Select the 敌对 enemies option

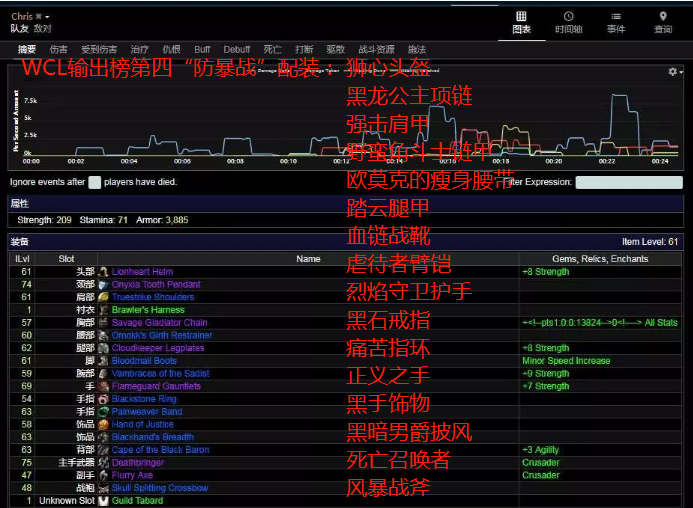click(42, 29)
